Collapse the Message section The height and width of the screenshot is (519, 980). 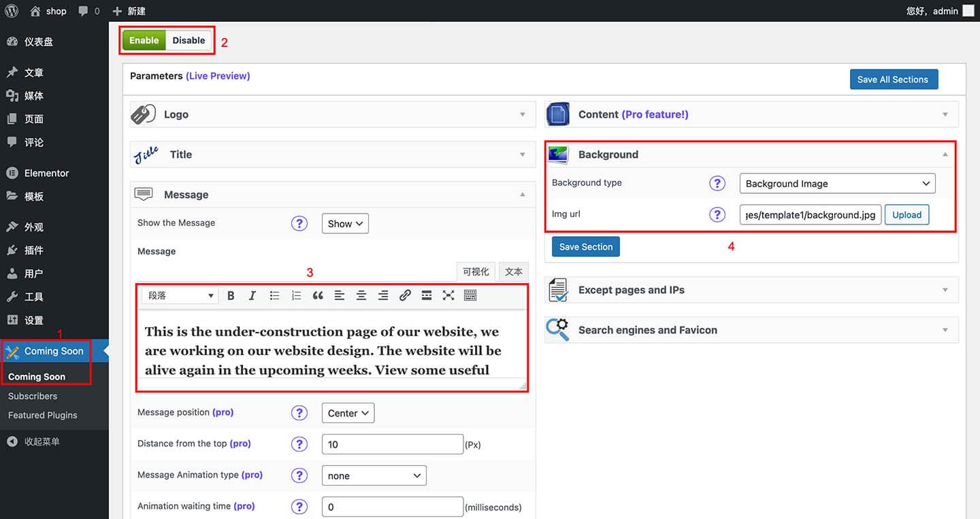[x=333, y=195]
